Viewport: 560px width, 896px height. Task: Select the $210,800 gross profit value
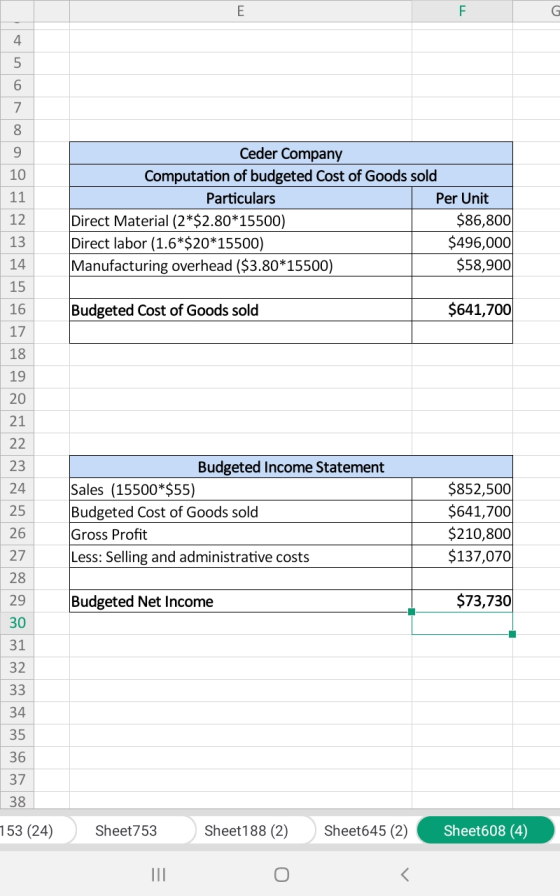(x=462, y=534)
